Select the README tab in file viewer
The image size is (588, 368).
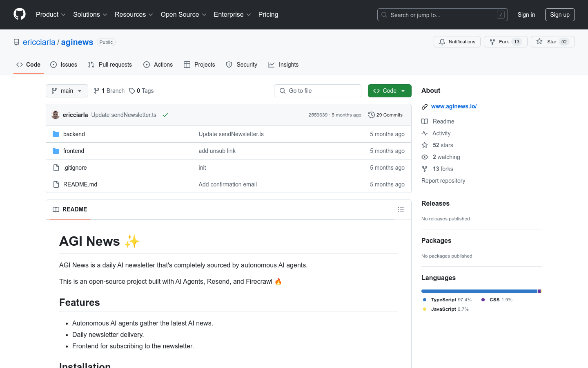pos(70,209)
